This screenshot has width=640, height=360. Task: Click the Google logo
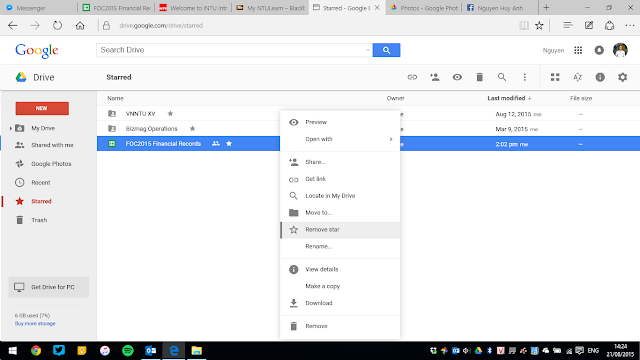pyautogui.click(x=37, y=51)
